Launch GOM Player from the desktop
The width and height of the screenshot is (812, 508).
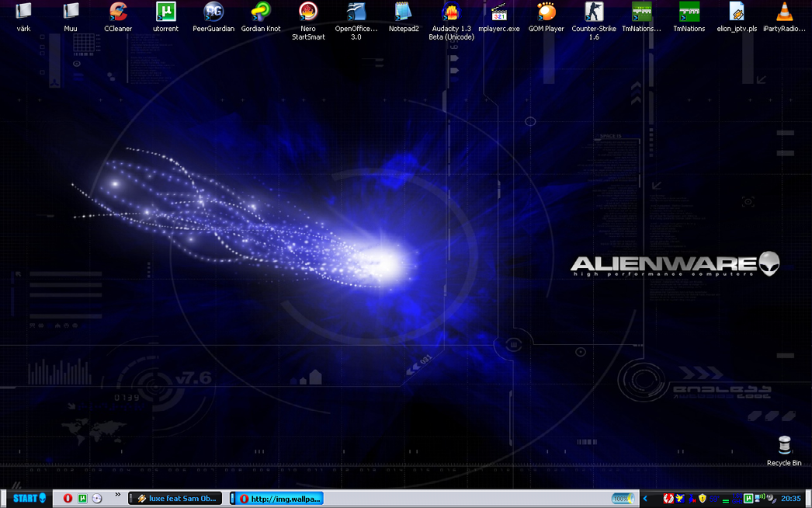[x=546, y=17]
